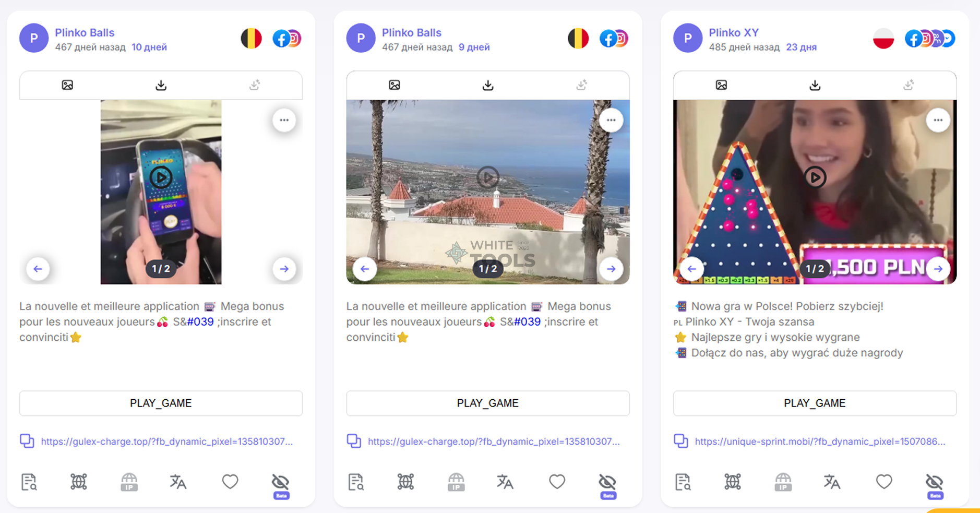The image size is (980, 513).
Task: Open the translate icon on the second card
Action: click(x=505, y=482)
